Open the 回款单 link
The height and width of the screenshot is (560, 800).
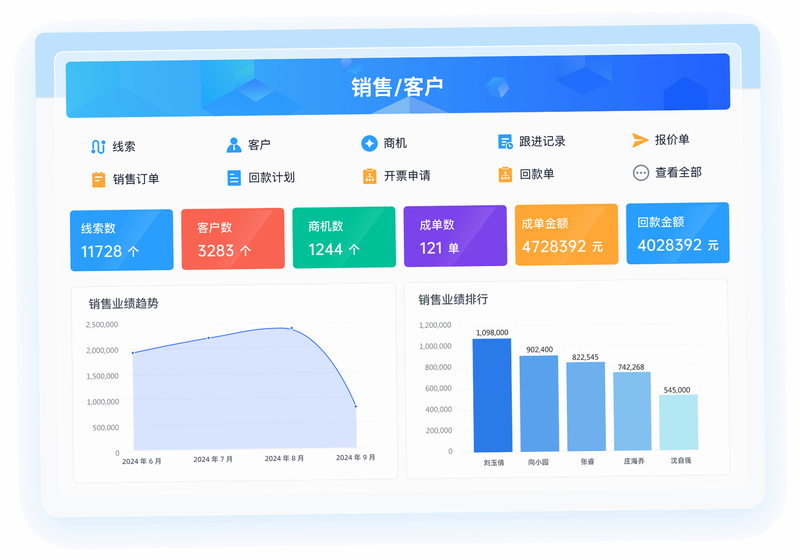point(537,174)
